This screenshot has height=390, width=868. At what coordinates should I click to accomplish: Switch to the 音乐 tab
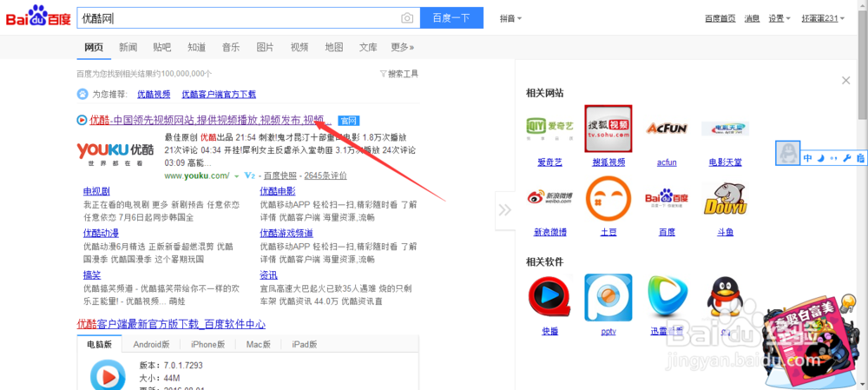tap(231, 47)
